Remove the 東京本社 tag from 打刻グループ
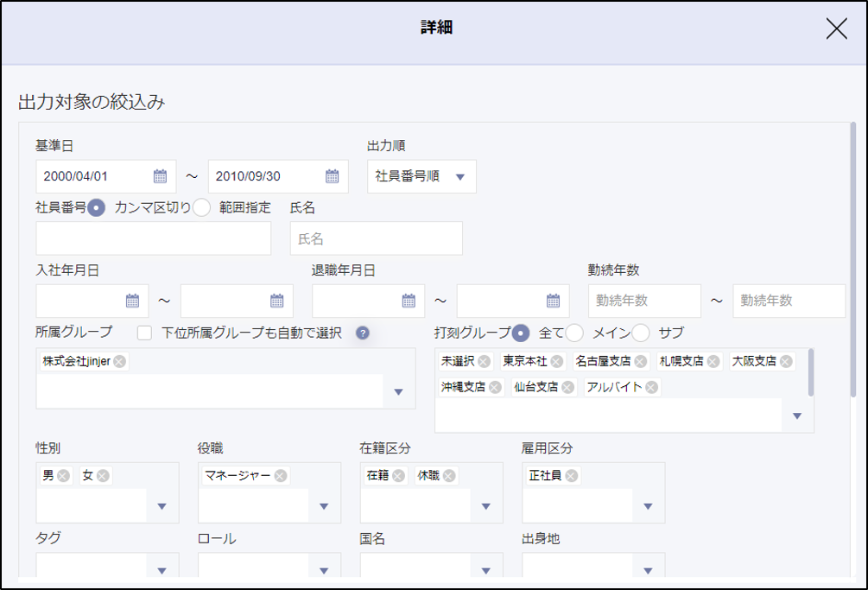 [556, 361]
